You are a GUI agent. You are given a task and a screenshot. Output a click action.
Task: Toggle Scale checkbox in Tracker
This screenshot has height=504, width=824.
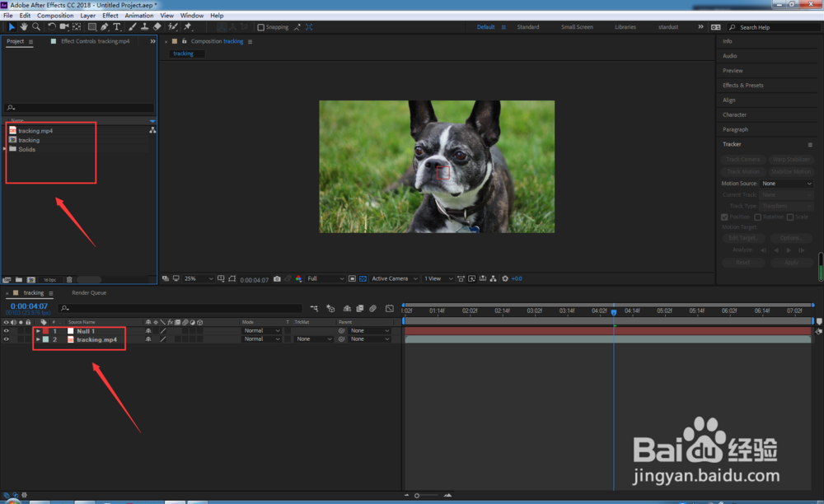click(x=790, y=217)
